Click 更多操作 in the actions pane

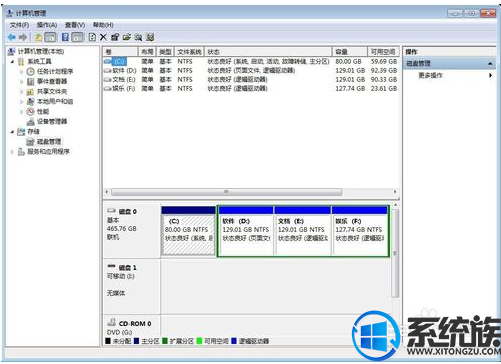(430, 75)
